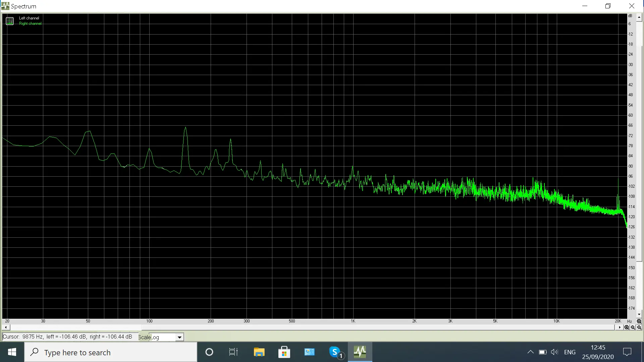This screenshot has width=644, height=362.
Task: Open Microsoft Store from the taskbar
Action: [284, 352]
